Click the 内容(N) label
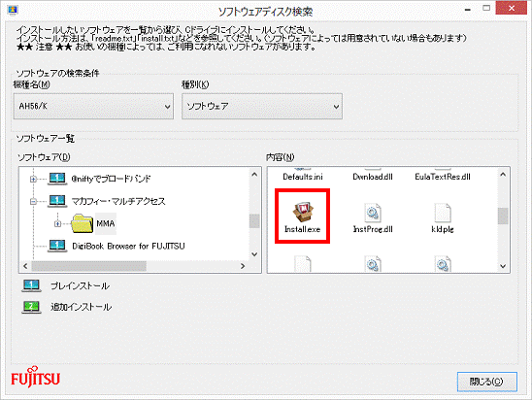 pyautogui.click(x=280, y=157)
